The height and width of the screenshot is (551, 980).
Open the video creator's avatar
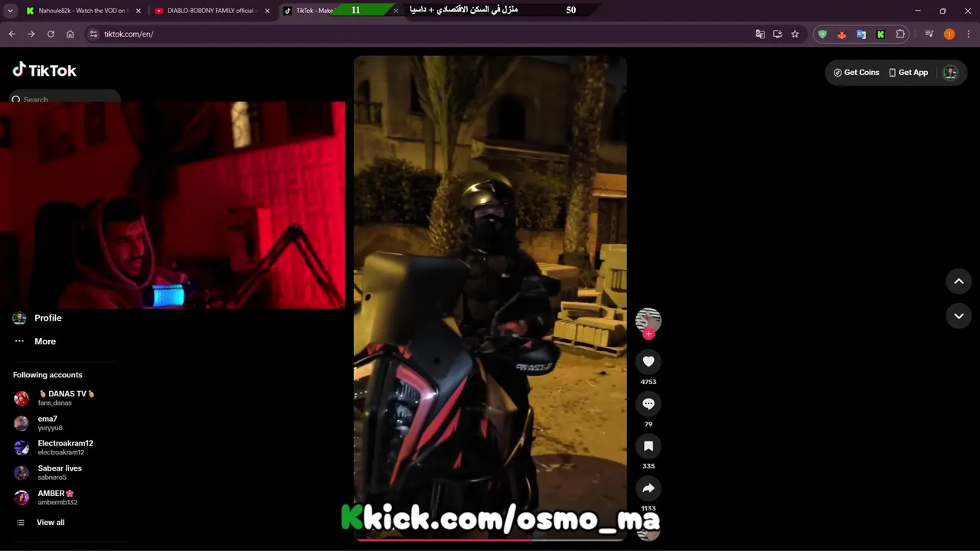click(648, 320)
